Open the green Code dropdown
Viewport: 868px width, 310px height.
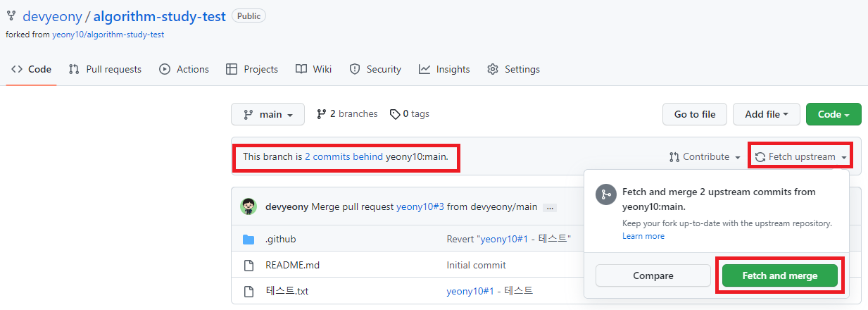click(x=834, y=114)
